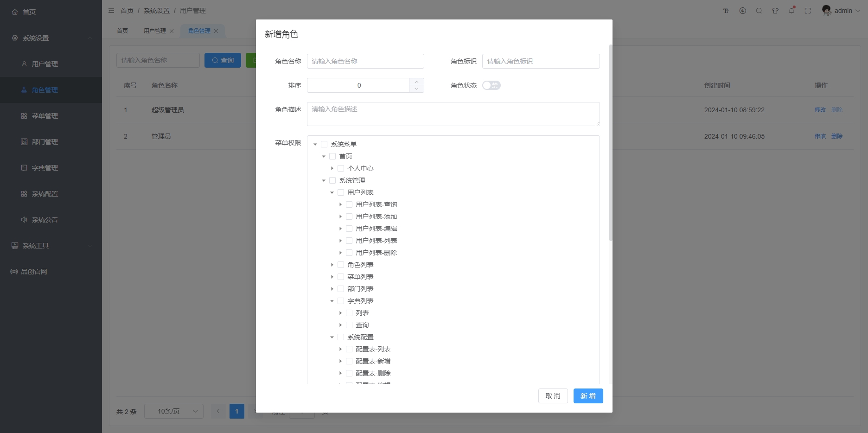Click 删除 for the 管理员 row
Screen dimensions: 868x433
click(837, 136)
